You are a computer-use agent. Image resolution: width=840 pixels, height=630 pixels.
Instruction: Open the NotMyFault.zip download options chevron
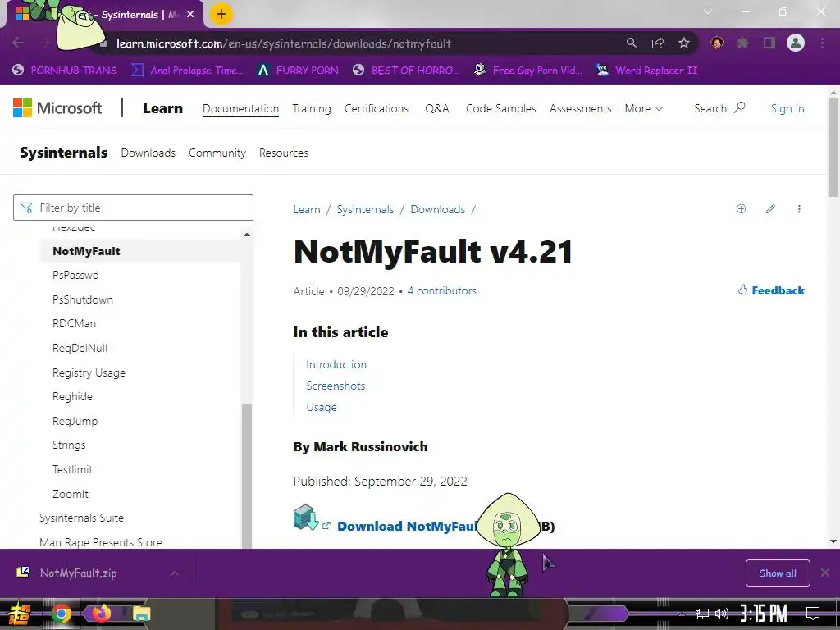[175, 573]
